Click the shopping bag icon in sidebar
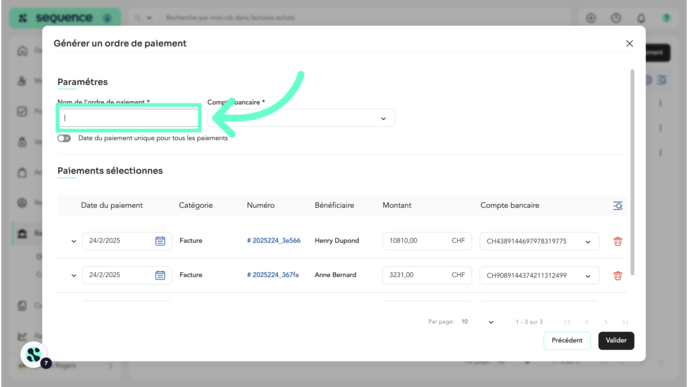The height and width of the screenshot is (387, 688). point(22,172)
